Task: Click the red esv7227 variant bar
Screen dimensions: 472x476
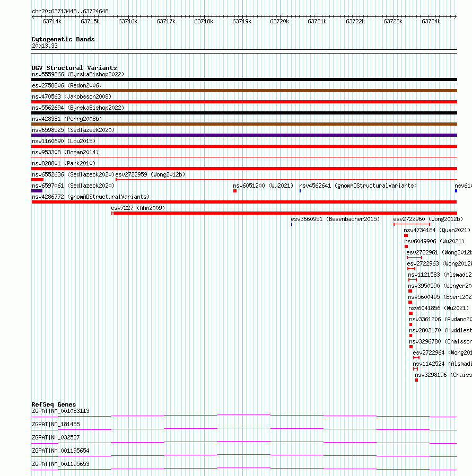Action: point(284,213)
